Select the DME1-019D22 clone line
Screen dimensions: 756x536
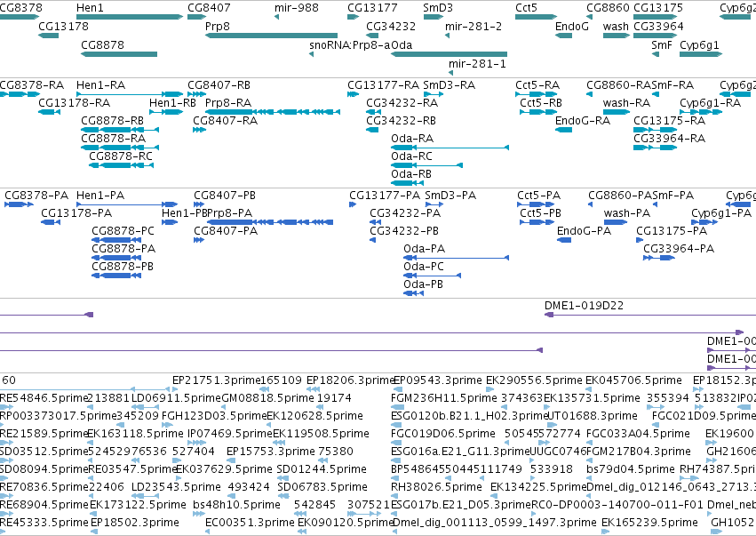pyautogui.click(x=650, y=315)
